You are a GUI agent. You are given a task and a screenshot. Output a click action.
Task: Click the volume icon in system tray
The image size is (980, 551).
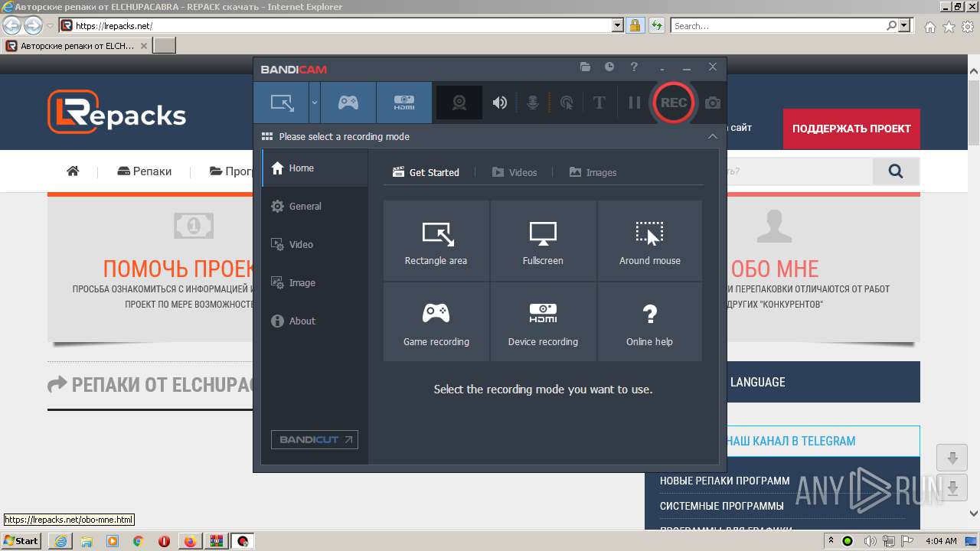click(x=871, y=541)
